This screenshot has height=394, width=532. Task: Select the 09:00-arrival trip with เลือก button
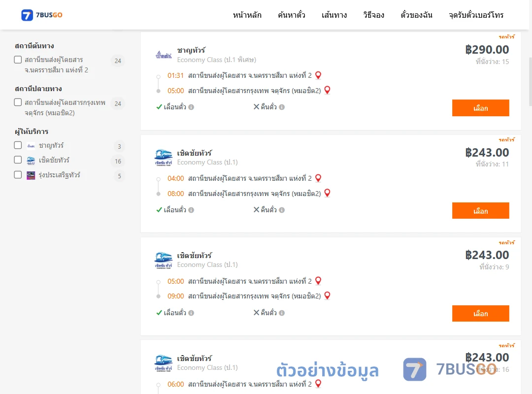[480, 314]
